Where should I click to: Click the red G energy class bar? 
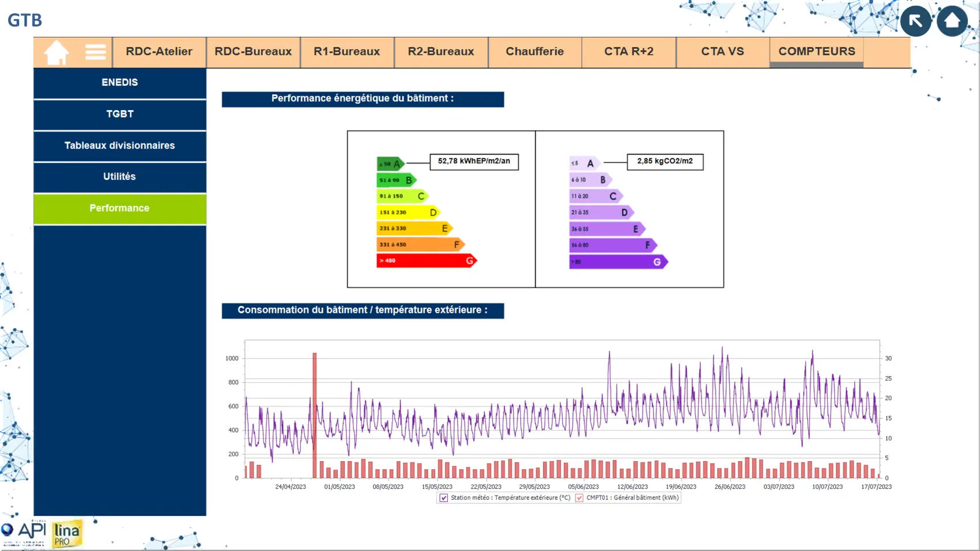(426, 261)
